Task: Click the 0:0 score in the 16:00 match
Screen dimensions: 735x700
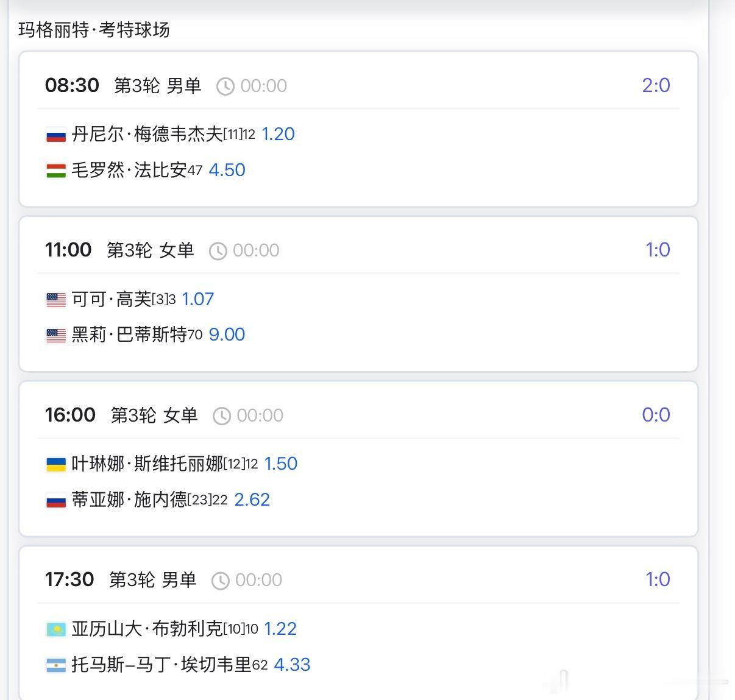Action: point(656,415)
